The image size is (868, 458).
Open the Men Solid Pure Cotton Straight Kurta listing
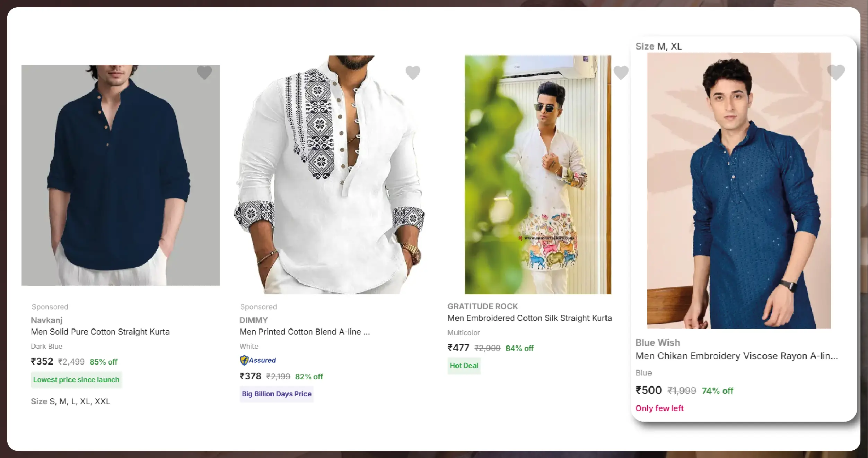(100, 331)
